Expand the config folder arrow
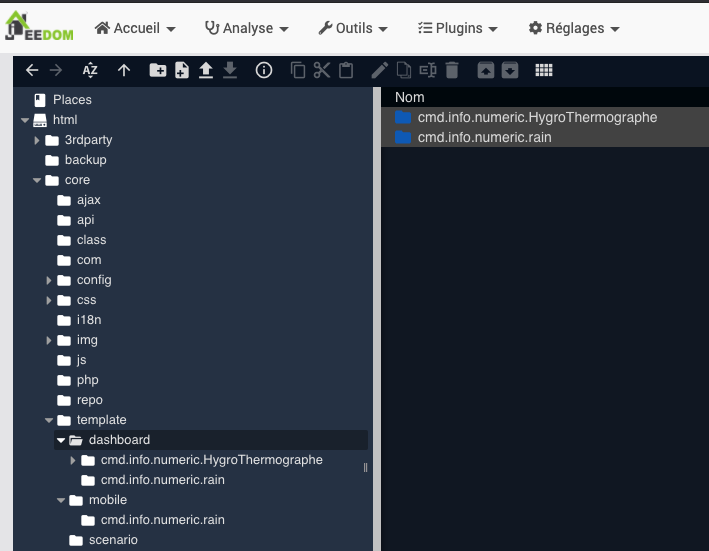Viewport: 709px width, 551px height. (49, 280)
